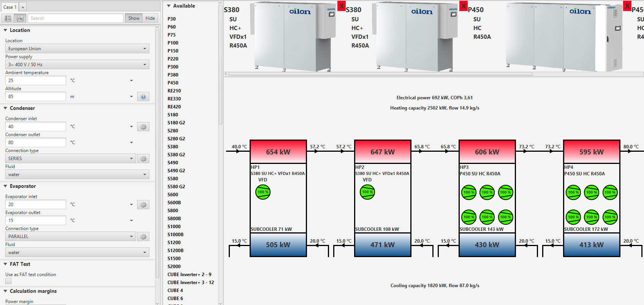Image resolution: width=644 pixels, height=305 pixels.
Task: Click the Altitude input field
Action: click(x=36, y=97)
